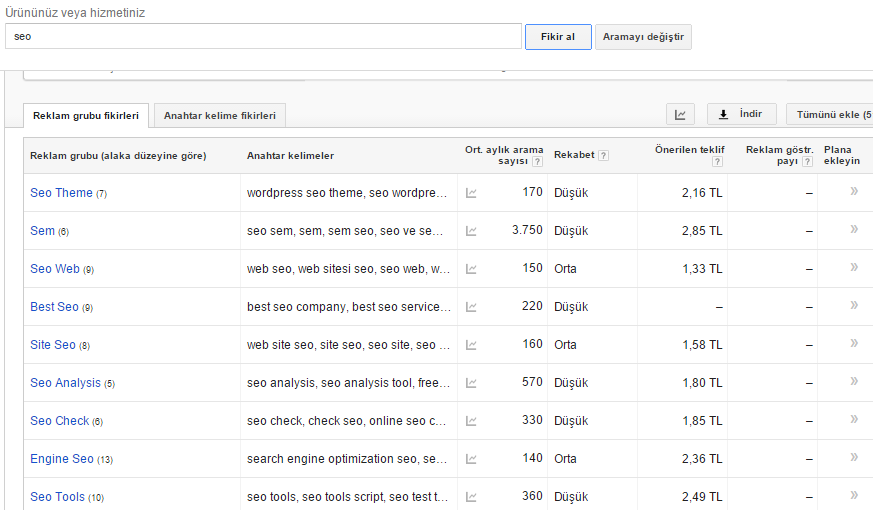Add Best Seo to the plan using the chevron icon
The width and height of the screenshot is (873, 510).
coord(854,306)
